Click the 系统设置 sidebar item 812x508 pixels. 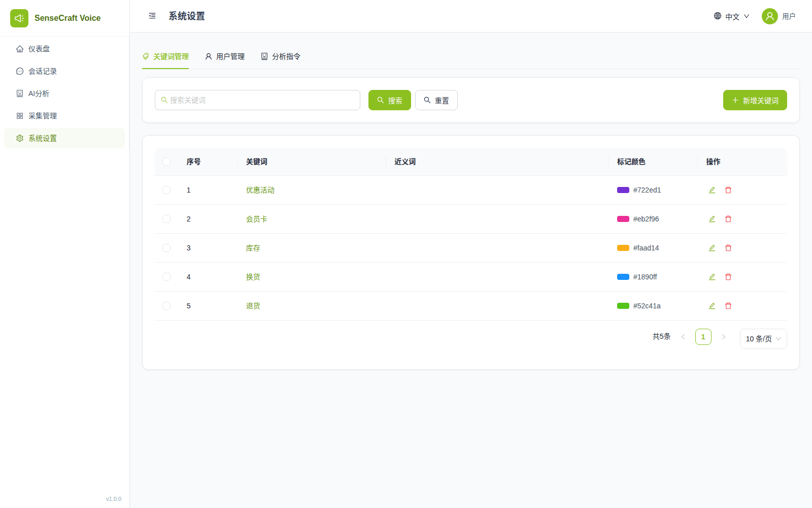click(x=64, y=138)
